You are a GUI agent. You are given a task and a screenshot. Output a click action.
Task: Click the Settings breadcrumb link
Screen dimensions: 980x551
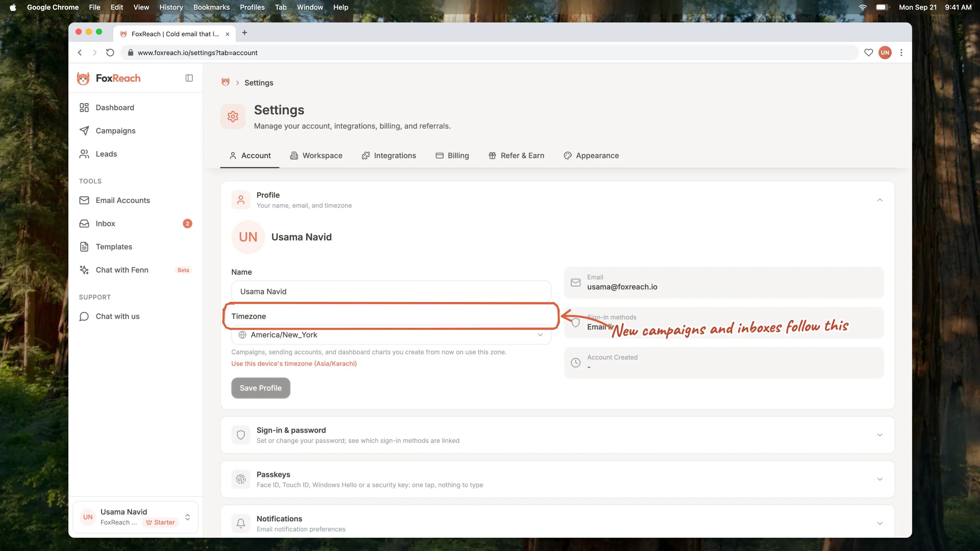pos(259,83)
